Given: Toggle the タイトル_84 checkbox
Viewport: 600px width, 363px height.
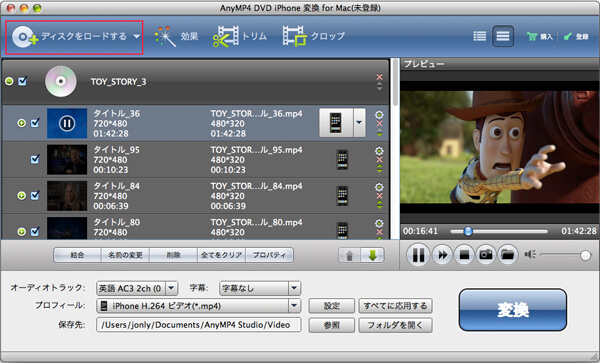Looking at the screenshot, I should point(35,195).
